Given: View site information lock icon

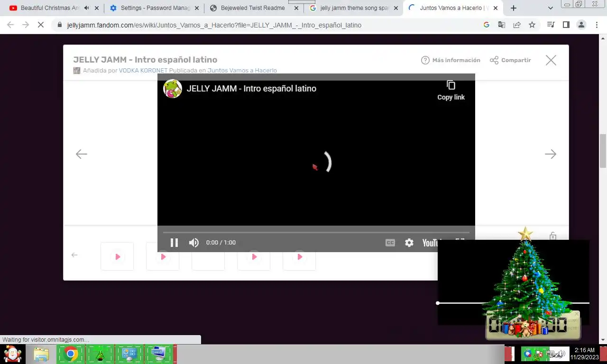Looking at the screenshot, I should tap(59, 25).
